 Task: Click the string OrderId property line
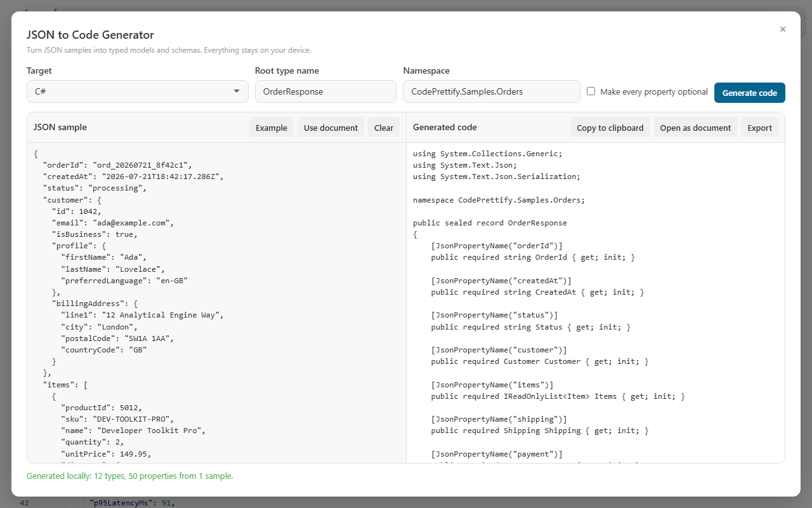coord(533,257)
